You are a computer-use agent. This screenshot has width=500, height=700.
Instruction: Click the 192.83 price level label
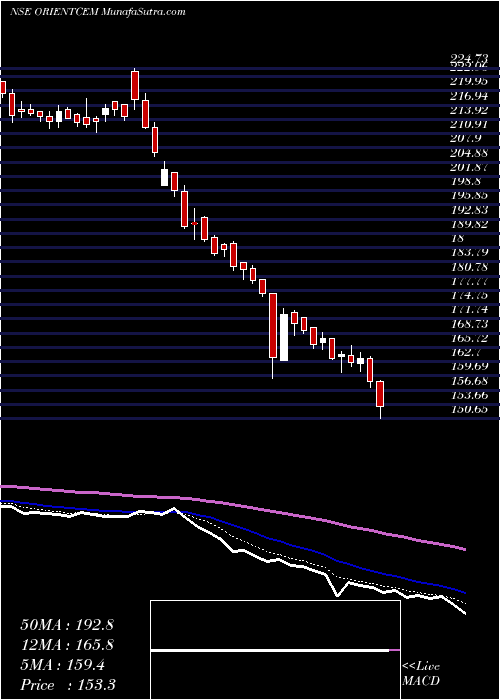pos(468,210)
